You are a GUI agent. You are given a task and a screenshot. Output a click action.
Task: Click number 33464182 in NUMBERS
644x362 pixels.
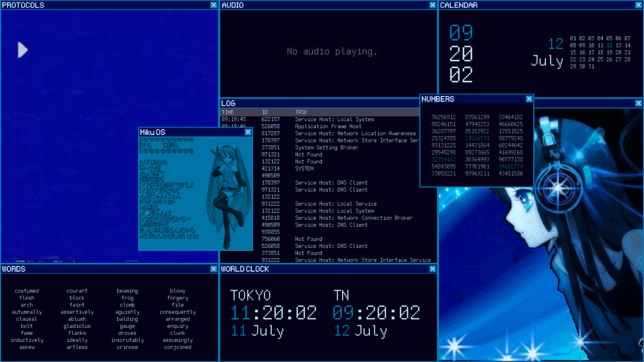coord(511,117)
